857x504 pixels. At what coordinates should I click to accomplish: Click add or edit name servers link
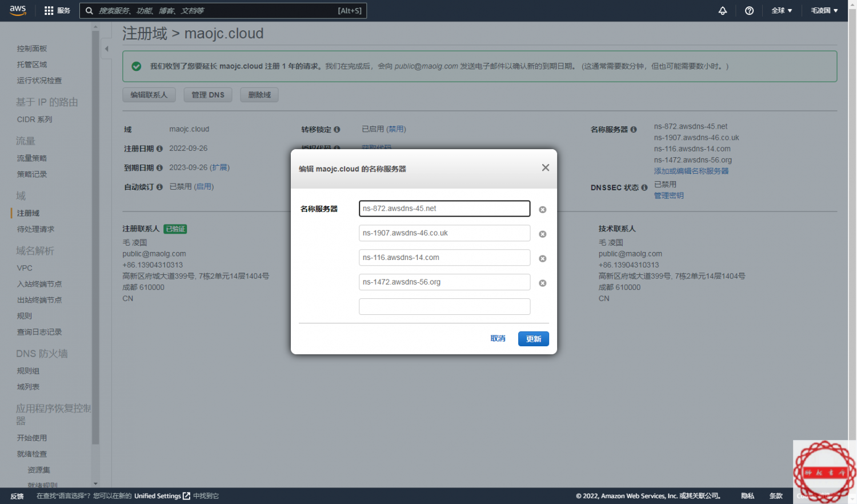(691, 171)
